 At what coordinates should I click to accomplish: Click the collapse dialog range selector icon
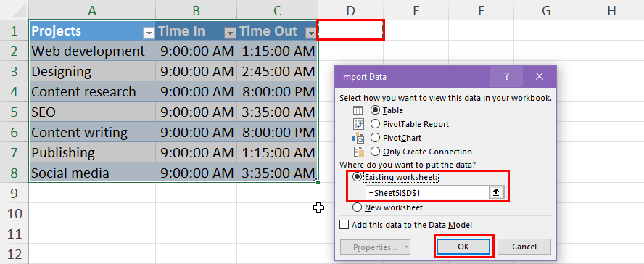(x=496, y=192)
